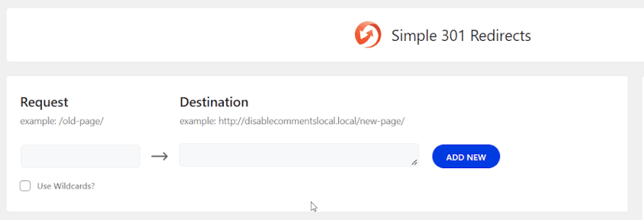Grab the destination textarea resize handle
Image resolution: width=644 pixels, height=220 pixels.
click(415, 163)
